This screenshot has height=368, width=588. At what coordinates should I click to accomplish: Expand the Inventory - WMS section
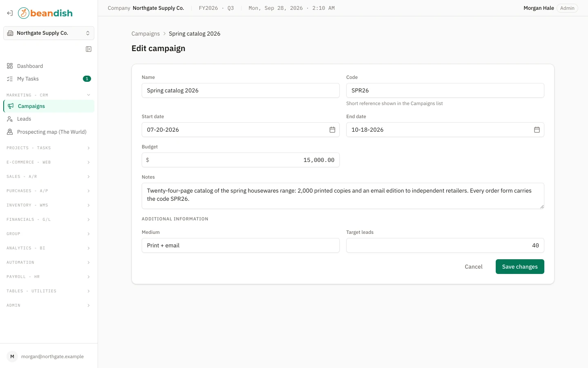click(49, 205)
